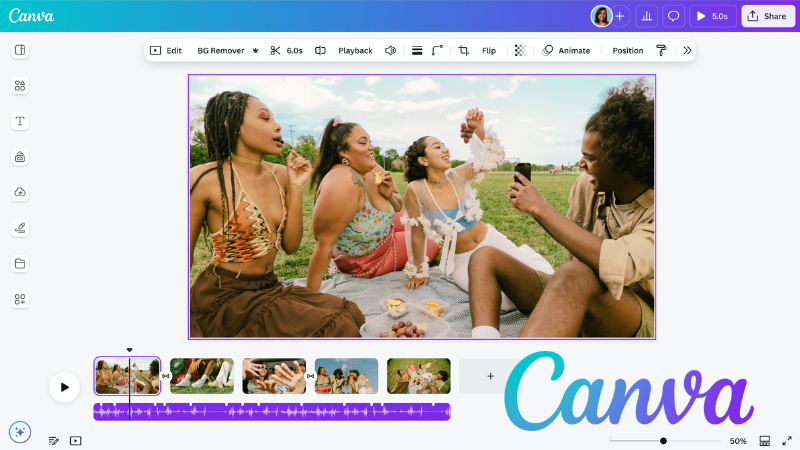This screenshot has width=800, height=450.
Task: Open the comments speech bubble
Action: 673,16
